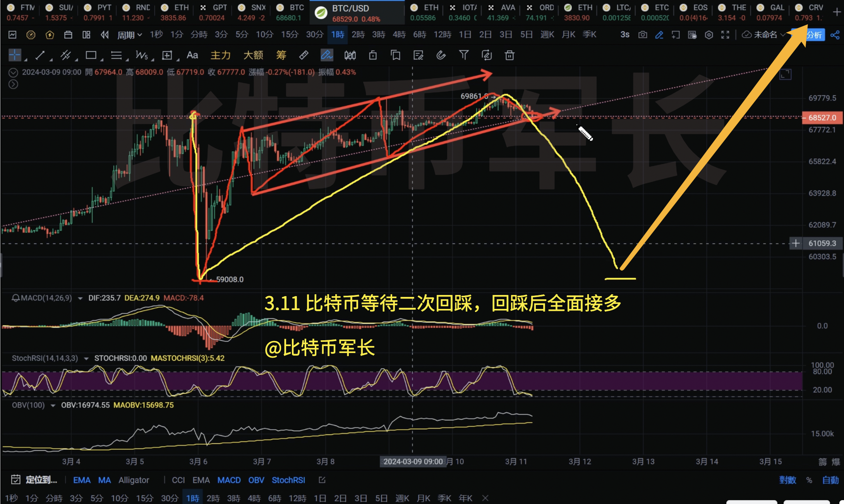
Task: Toggle the StochRSI sub-indicator
Action: click(288, 480)
